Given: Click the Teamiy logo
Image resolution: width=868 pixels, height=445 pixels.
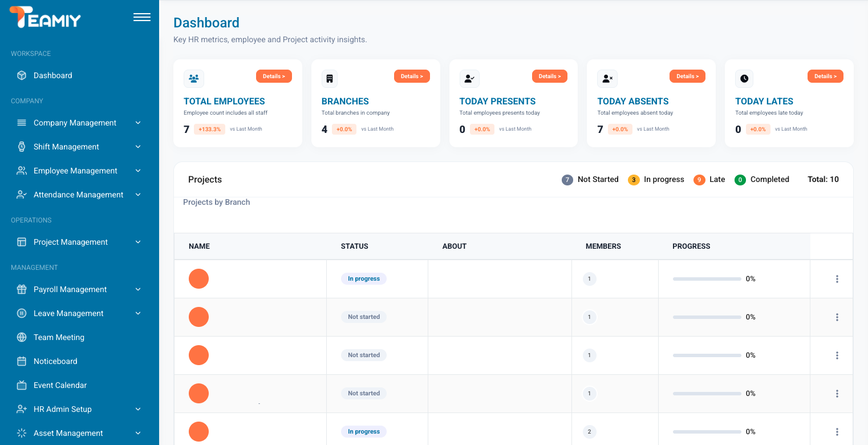Looking at the screenshot, I should [x=45, y=18].
